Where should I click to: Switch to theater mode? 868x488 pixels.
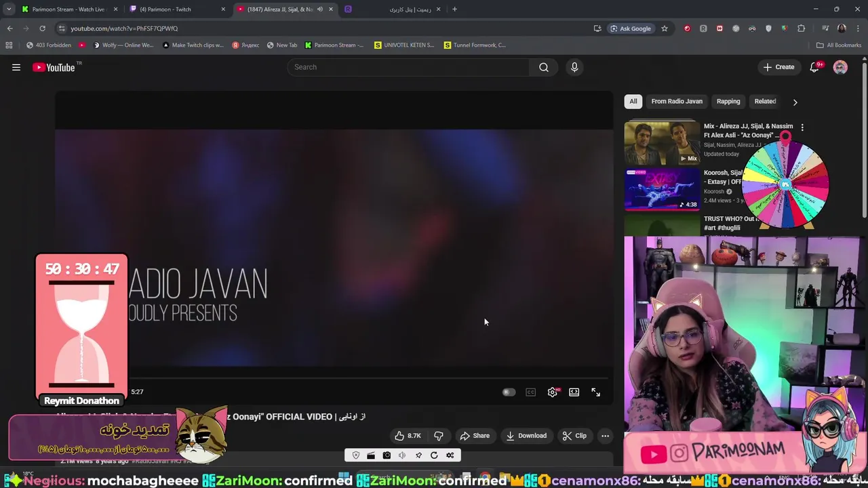pos(574,392)
